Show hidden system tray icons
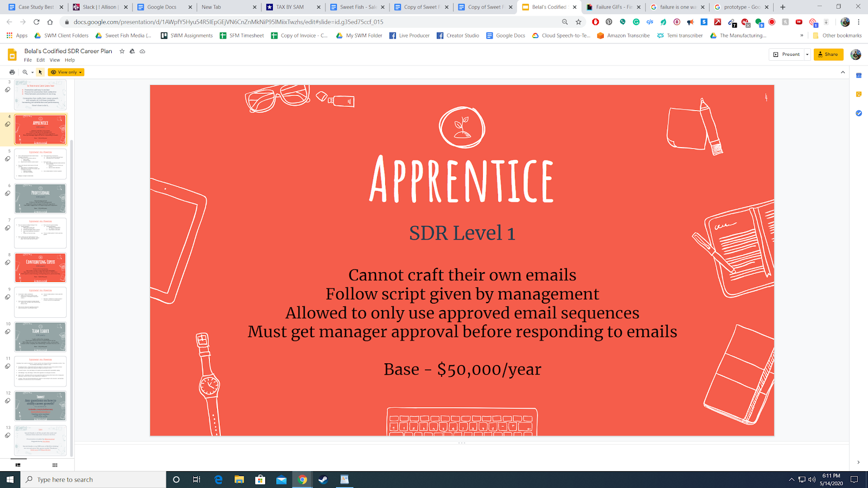868x488 pixels. pyautogui.click(x=792, y=479)
